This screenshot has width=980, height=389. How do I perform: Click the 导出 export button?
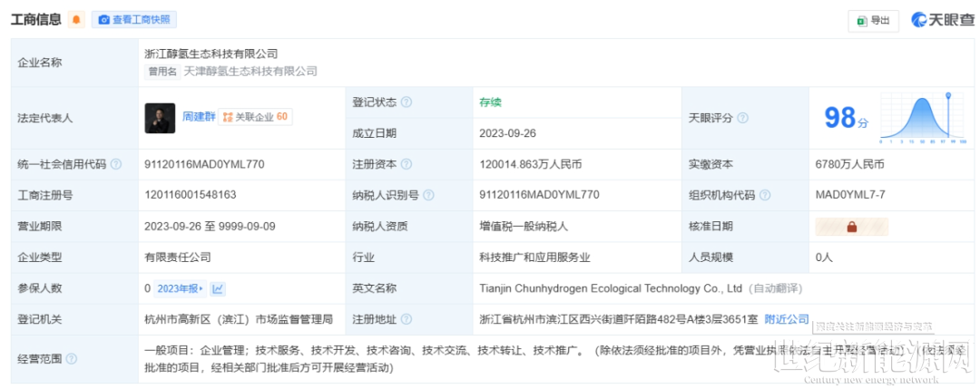click(872, 20)
